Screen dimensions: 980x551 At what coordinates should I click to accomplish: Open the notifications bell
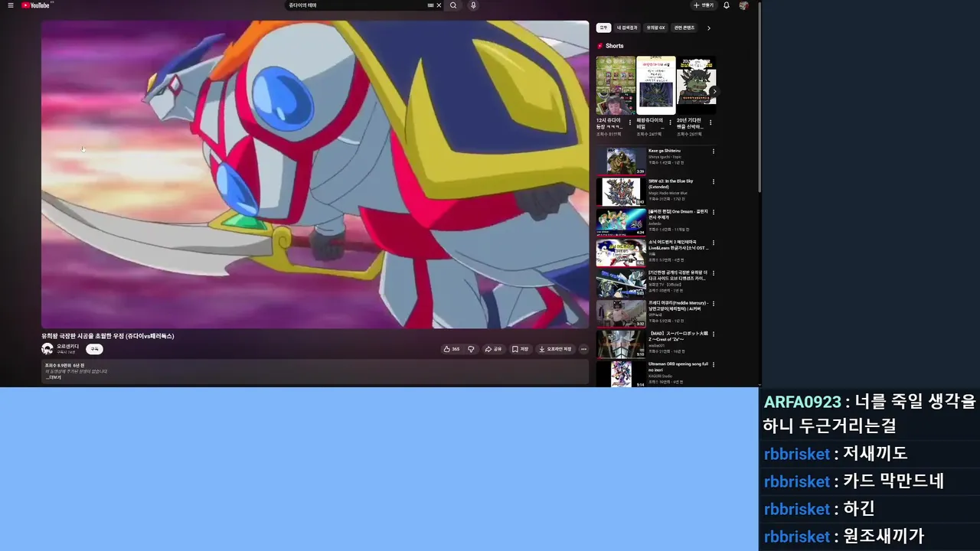pyautogui.click(x=727, y=5)
